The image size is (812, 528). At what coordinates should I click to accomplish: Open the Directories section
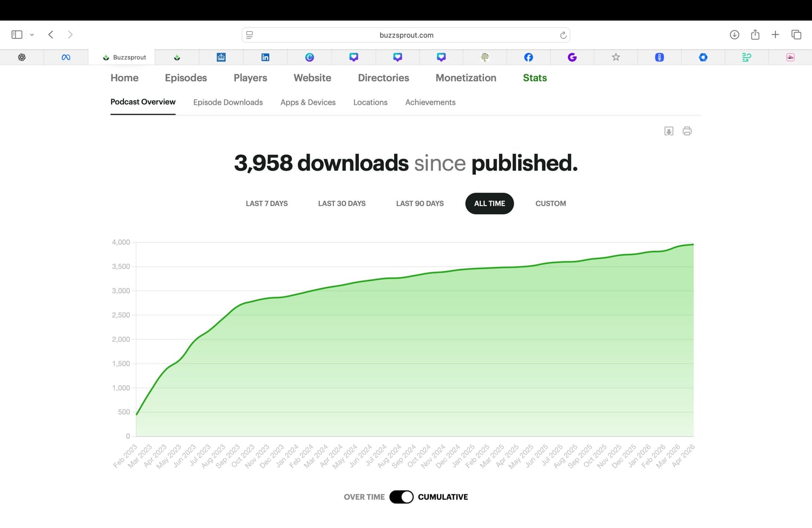[383, 78]
